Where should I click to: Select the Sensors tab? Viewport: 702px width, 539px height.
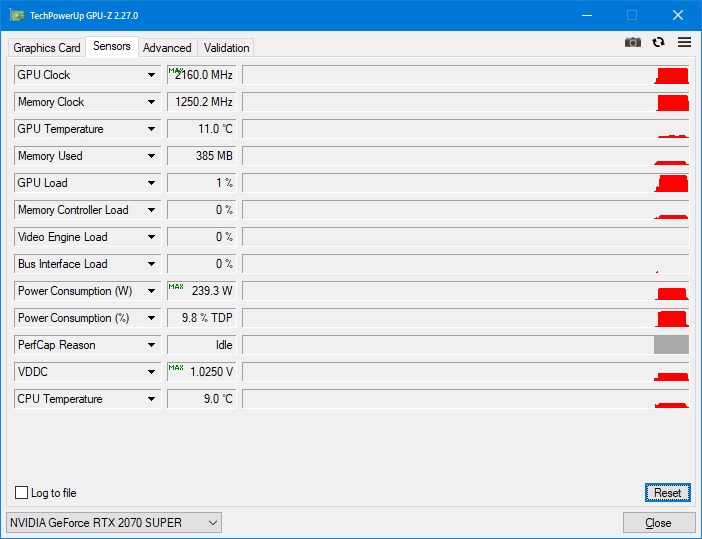point(111,46)
